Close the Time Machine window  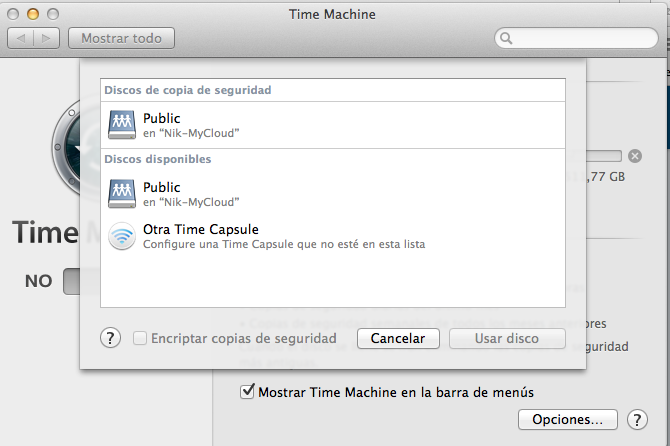point(14,15)
